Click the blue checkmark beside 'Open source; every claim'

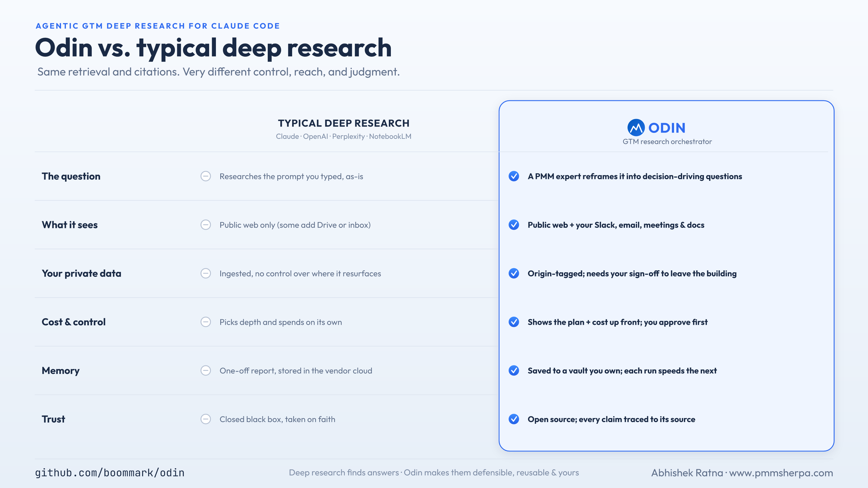(x=514, y=419)
